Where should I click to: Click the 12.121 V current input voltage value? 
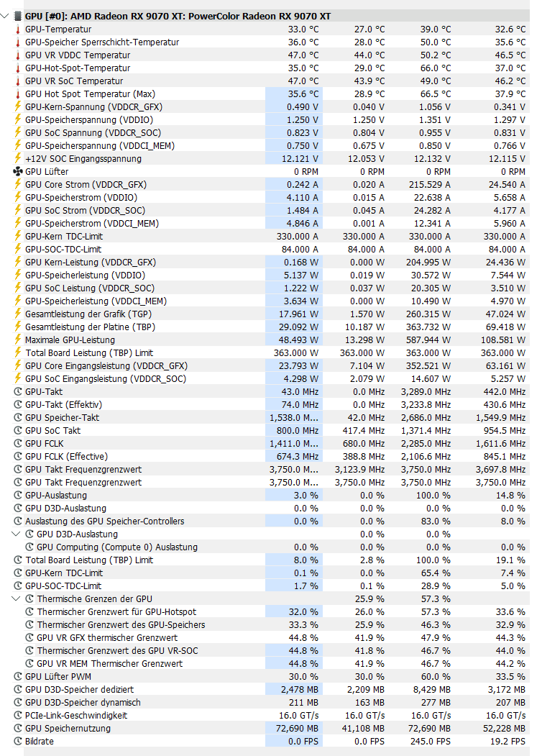(300, 159)
